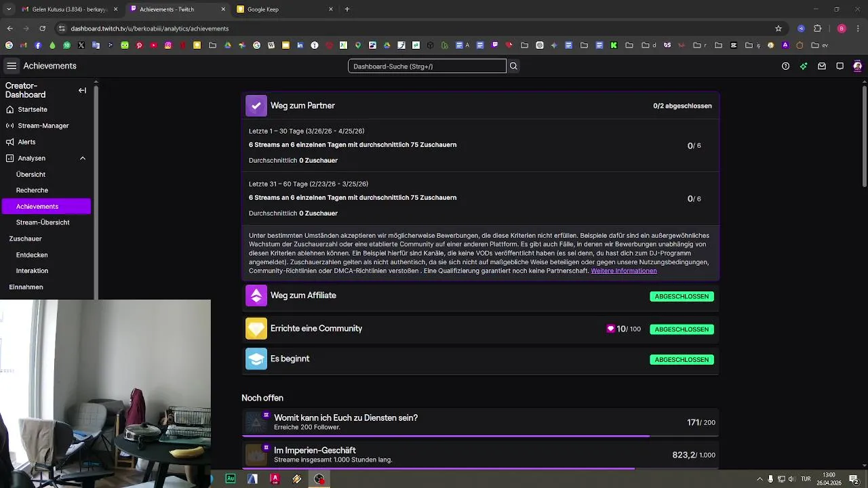Click the browser address bar URL
868x488 pixels.
(149, 28)
